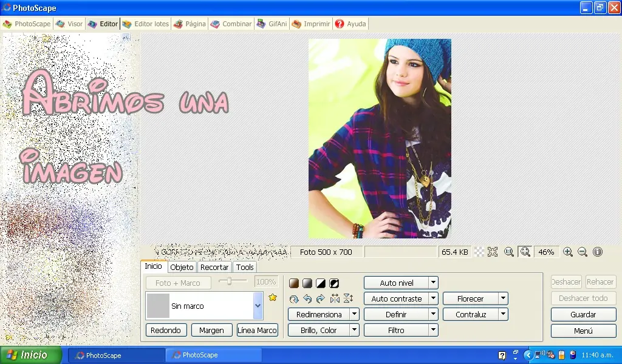Expand the Auto contraste dropdown arrow
Image resolution: width=622 pixels, height=364 pixels.
coord(433,298)
